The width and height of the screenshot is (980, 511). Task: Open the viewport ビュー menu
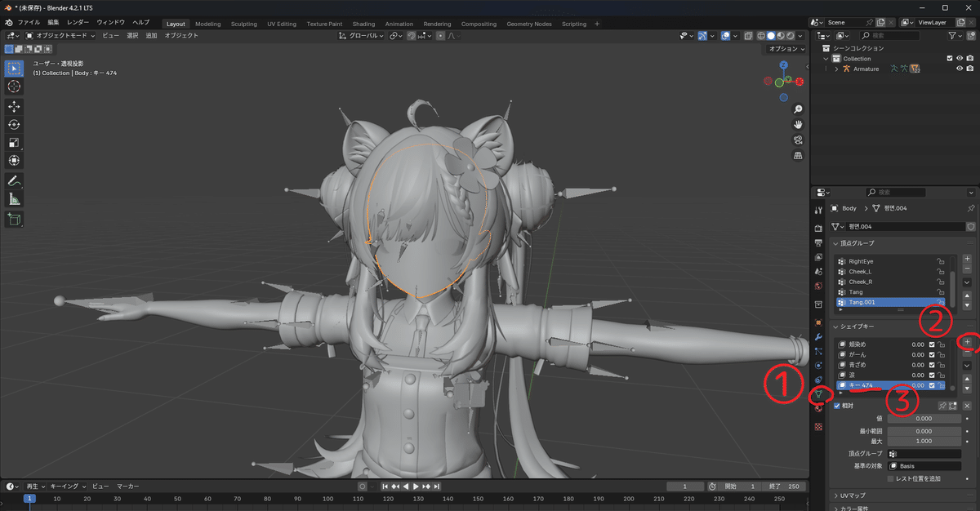coord(110,36)
